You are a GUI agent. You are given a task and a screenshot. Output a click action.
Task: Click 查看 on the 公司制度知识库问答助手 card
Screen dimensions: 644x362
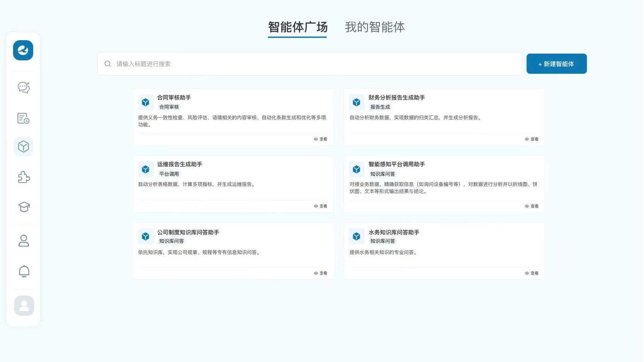point(320,273)
